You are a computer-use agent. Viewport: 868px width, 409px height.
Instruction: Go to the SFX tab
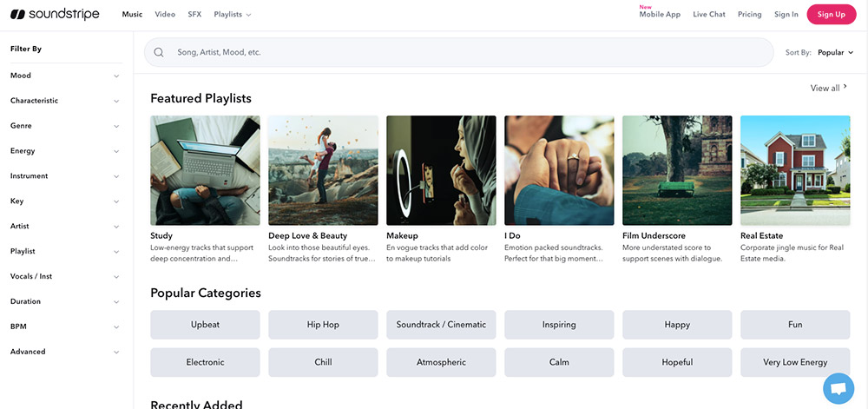click(x=194, y=15)
